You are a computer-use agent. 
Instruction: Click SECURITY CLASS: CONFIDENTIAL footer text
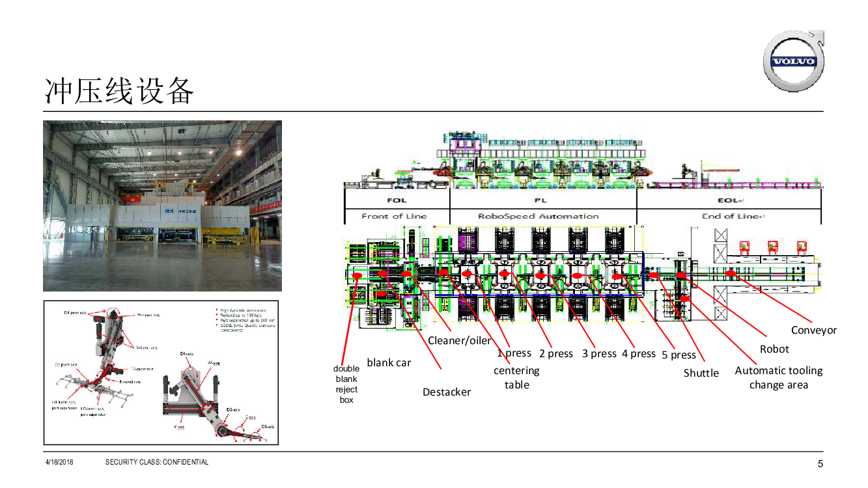click(157, 463)
